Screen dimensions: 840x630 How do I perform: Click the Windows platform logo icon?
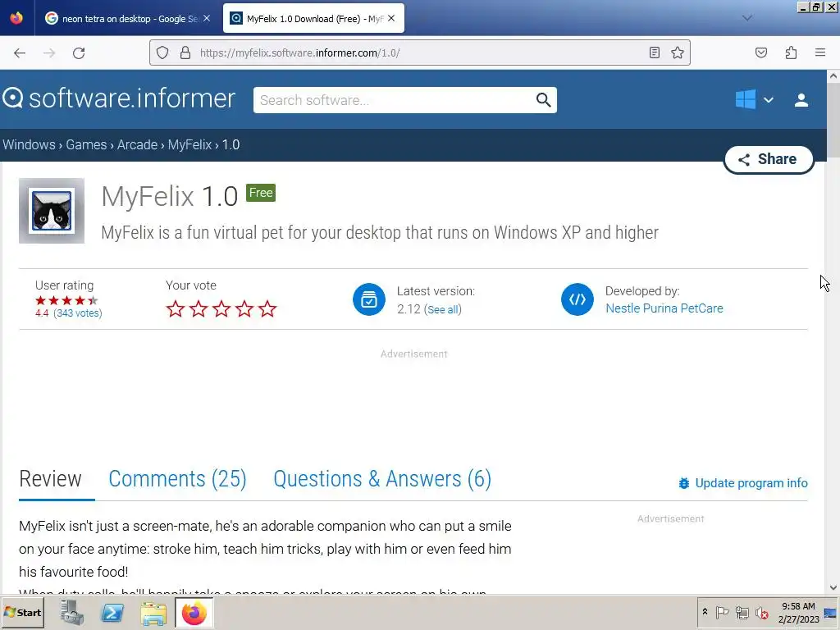(745, 99)
